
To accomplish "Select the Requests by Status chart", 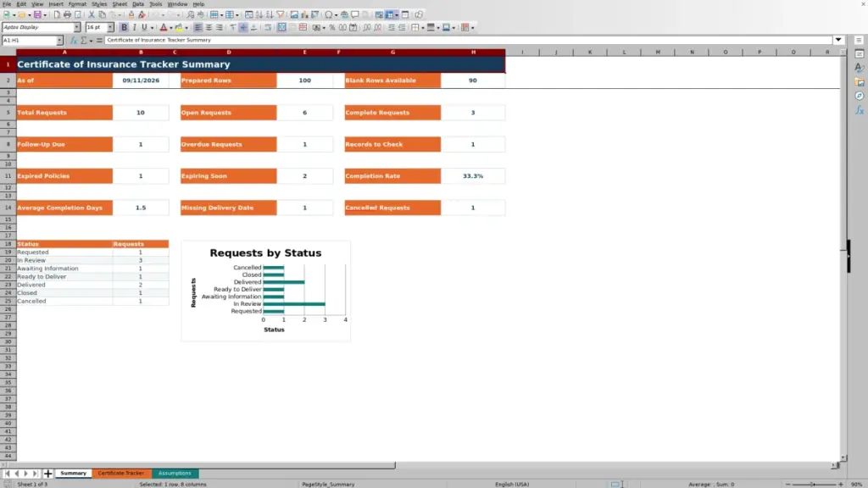I will (265, 291).
